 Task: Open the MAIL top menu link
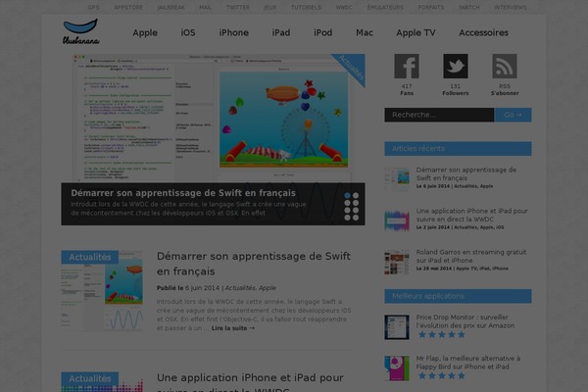tap(205, 7)
